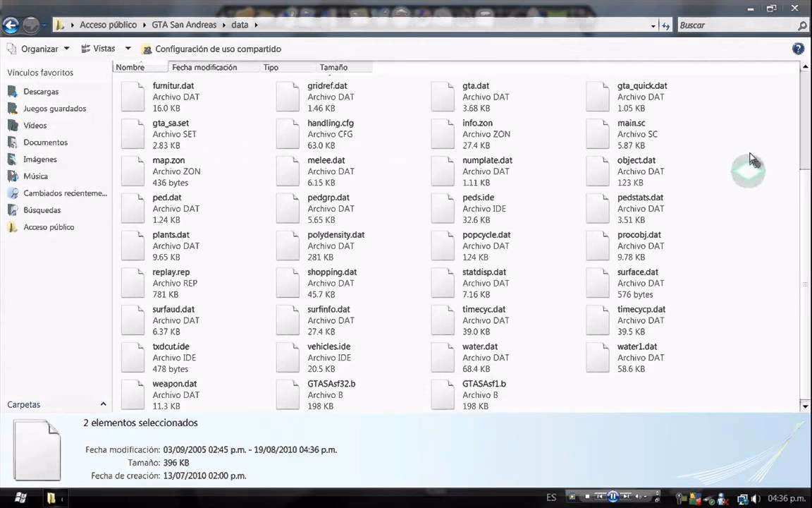Select the GTASAsf1.b file icon
Screen dimensions: 812x508
443,394
